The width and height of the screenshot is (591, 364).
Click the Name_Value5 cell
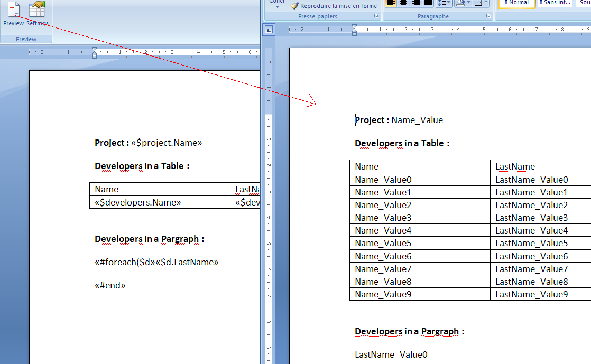[x=420, y=244]
